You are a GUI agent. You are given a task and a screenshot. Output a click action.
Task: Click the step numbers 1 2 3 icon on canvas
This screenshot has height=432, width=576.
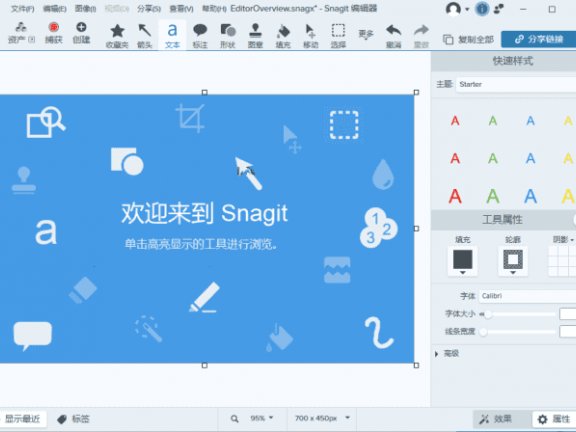378,228
